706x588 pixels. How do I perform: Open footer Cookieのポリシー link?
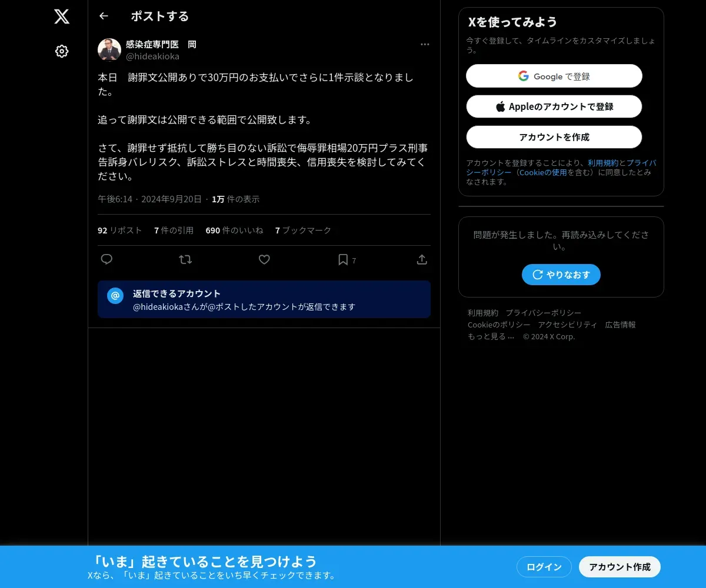pyautogui.click(x=499, y=325)
